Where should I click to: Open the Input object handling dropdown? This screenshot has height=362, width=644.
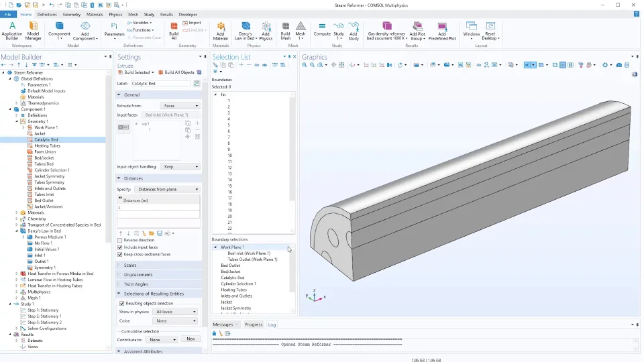click(x=180, y=167)
